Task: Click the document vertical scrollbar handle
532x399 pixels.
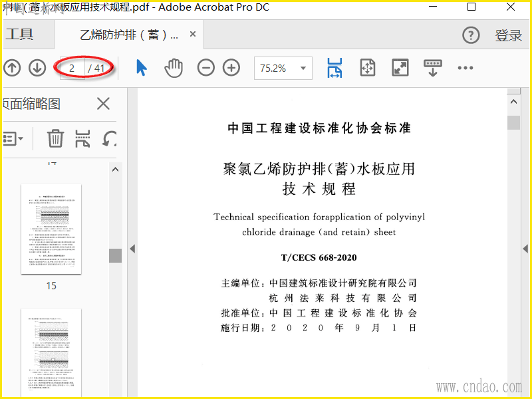Action: (513, 122)
